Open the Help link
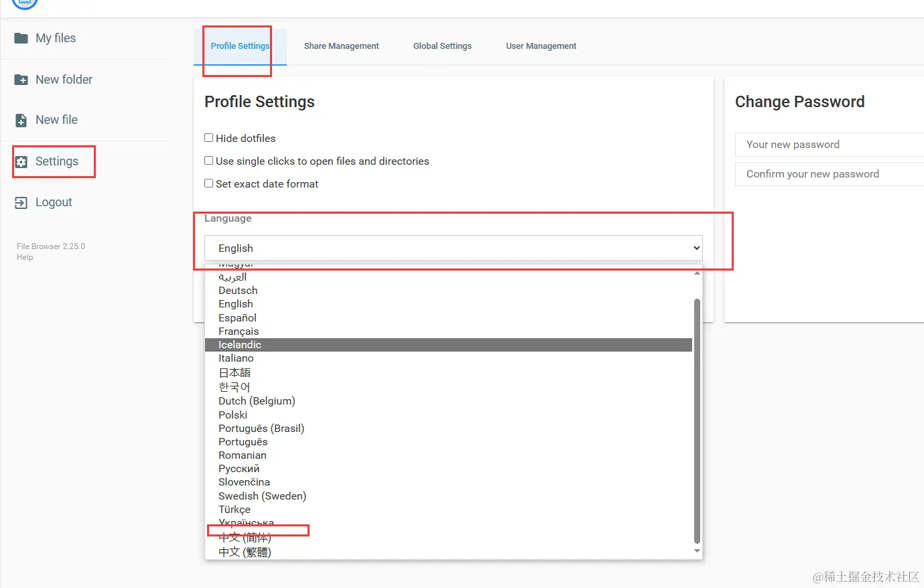This screenshot has height=588, width=924. (x=25, y=257)
